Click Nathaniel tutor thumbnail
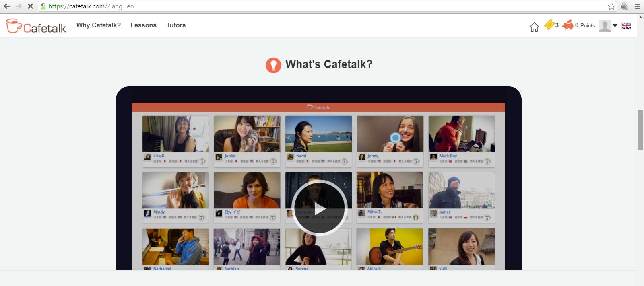644x286 pixels. pos(175,247)
